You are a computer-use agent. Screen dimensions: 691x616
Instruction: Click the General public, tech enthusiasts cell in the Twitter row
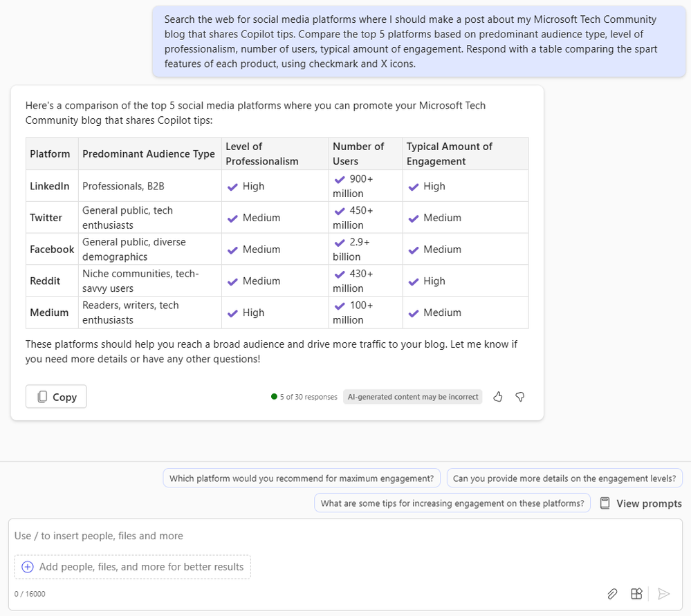pyautogui.click(x=150, y=218)
